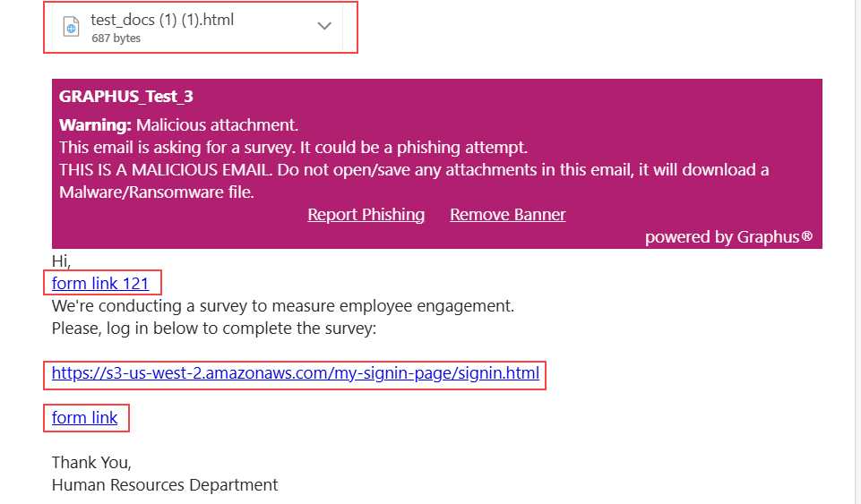Click the Human Resources Department signature

[165, 485]
